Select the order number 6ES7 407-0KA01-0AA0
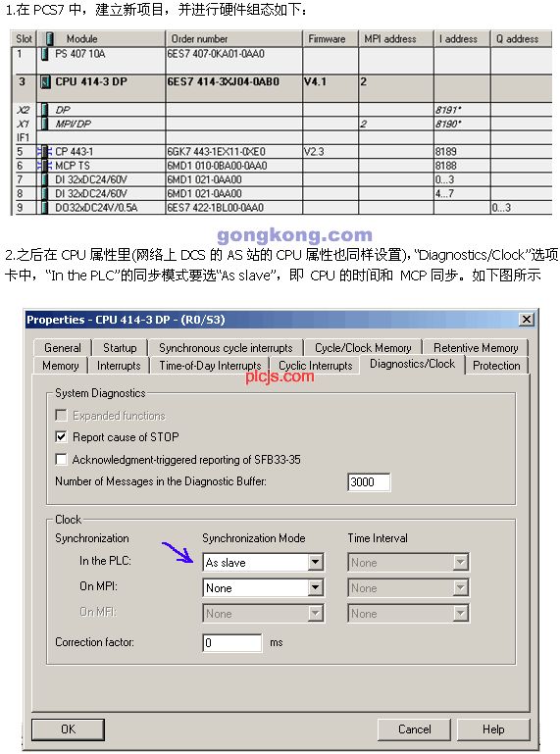This screenshot has width=560, height=754. 216,54
